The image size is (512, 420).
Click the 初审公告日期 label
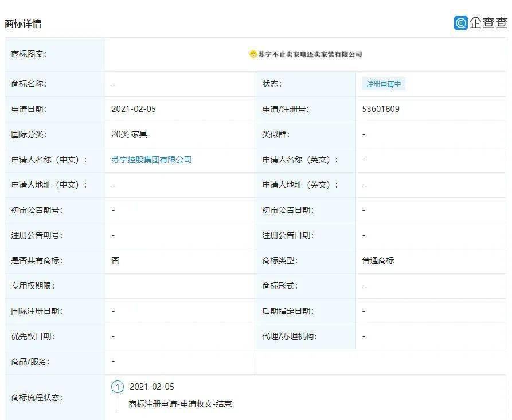pyautogui.click(x=288, y=210)
